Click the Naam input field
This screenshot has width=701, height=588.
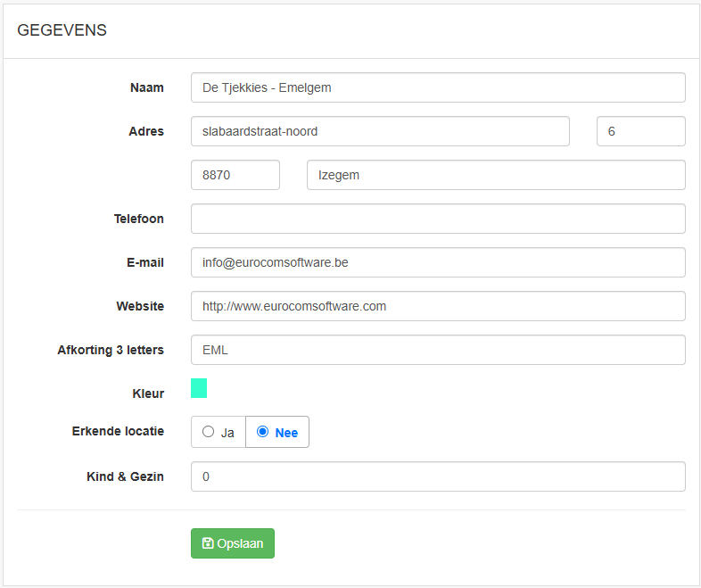pos(438,87)
